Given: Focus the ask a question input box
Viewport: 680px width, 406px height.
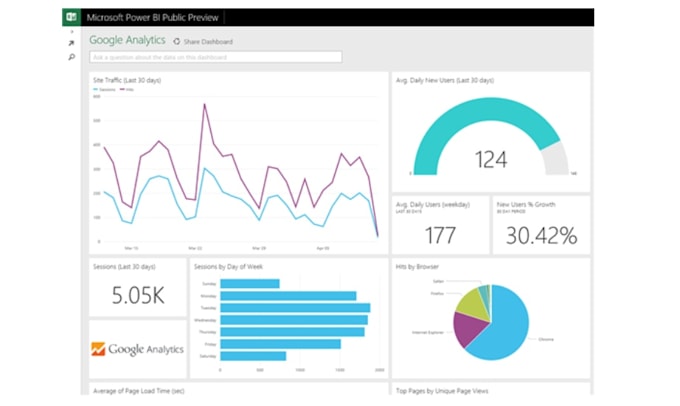Looking at the screenshot, I should click(x=216, y=57).
